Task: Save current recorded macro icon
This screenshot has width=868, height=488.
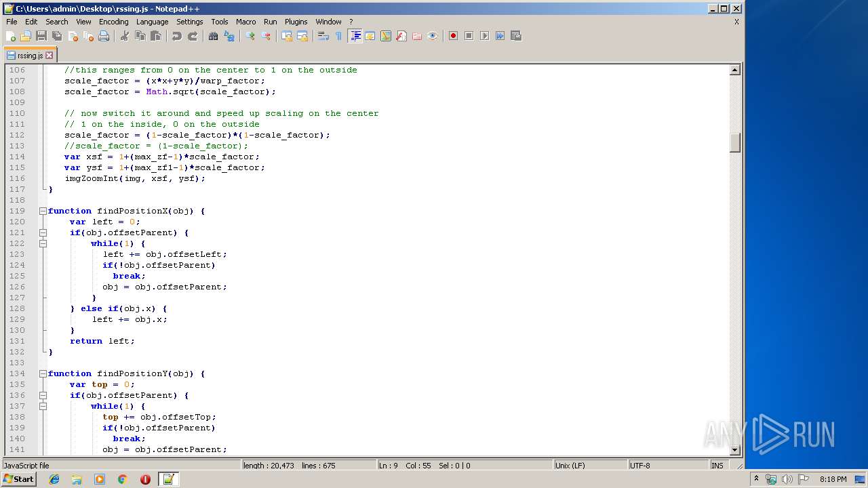Action: point(515,36)
